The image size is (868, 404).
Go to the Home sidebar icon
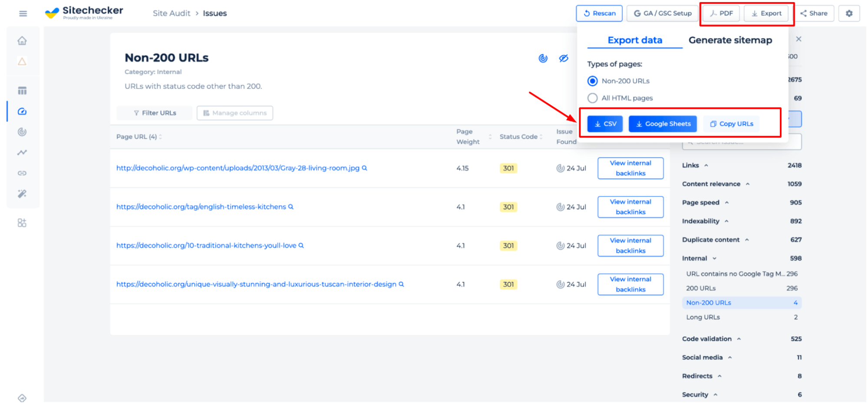pyautogui.click(x=22, y=41)
